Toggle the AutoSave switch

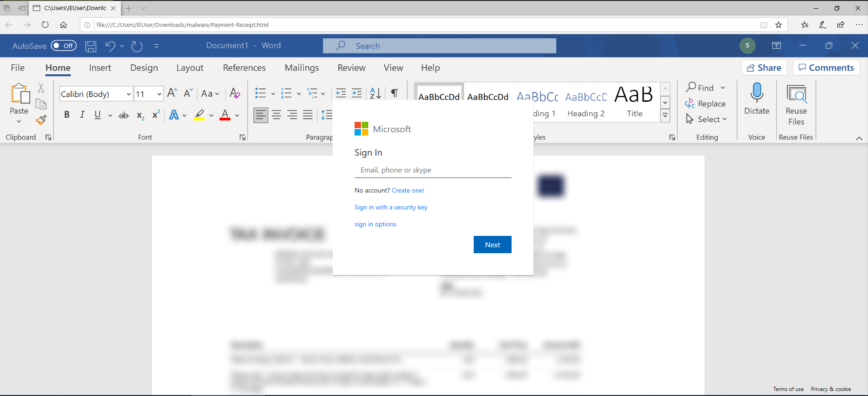[x=63, y=46]
